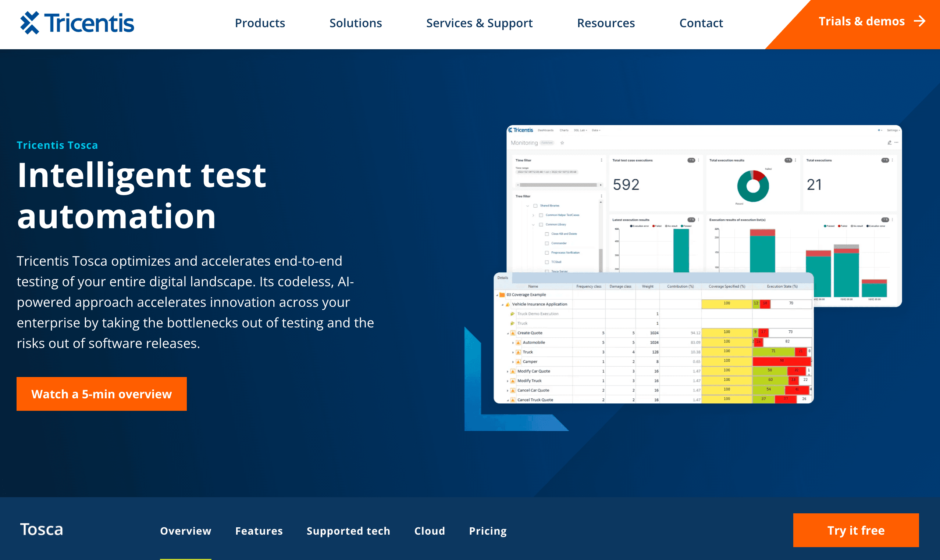Click the Try it free button
The height and width of the screenshot is (560, 940).
(x=856, y=530)
